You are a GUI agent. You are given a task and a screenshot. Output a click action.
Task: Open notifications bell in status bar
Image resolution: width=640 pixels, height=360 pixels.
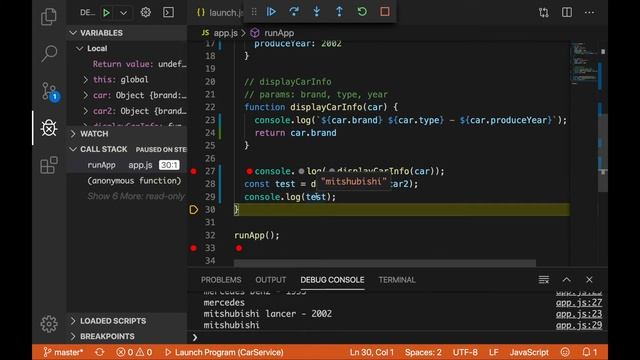tap(589, 352)
